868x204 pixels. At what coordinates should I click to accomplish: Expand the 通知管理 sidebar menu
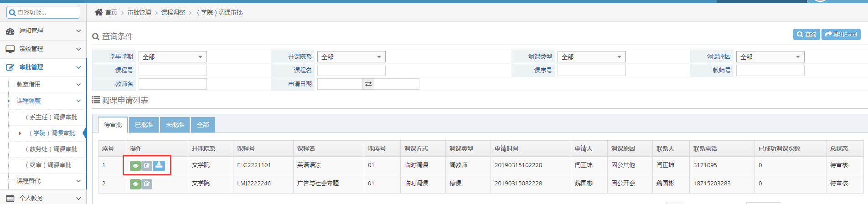(43, 31)
